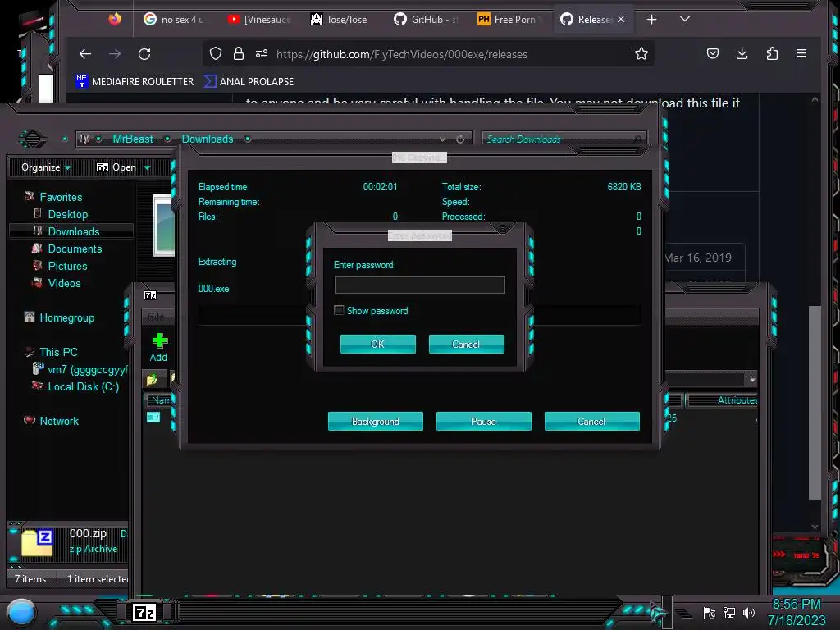Screen dimensions: 840x630
Task: Cancel the 7-Zip extraction progress
Action: [x=592, y=421]
